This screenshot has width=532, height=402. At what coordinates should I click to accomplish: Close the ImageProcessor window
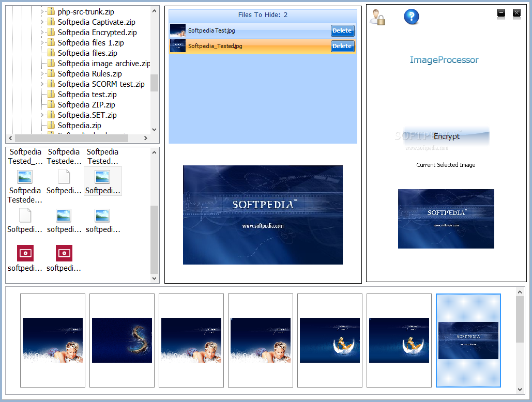516,13
